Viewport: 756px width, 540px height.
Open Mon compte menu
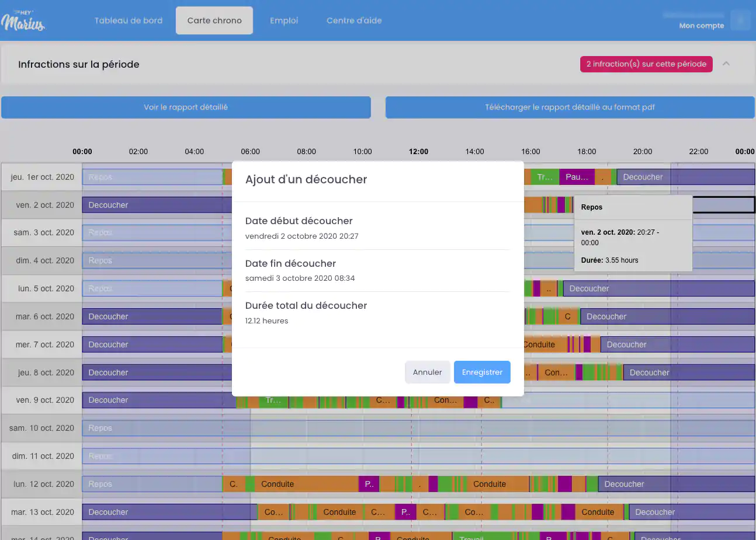(701, 26)
